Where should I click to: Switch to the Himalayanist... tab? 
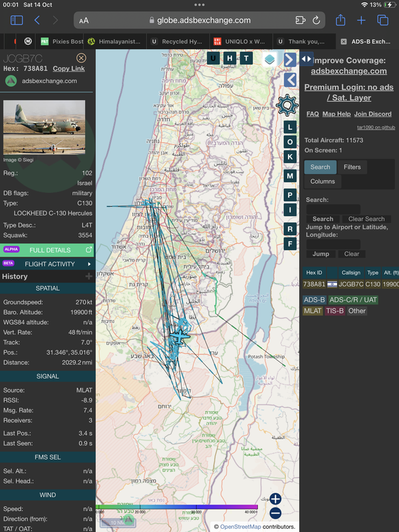click(114, 41)
